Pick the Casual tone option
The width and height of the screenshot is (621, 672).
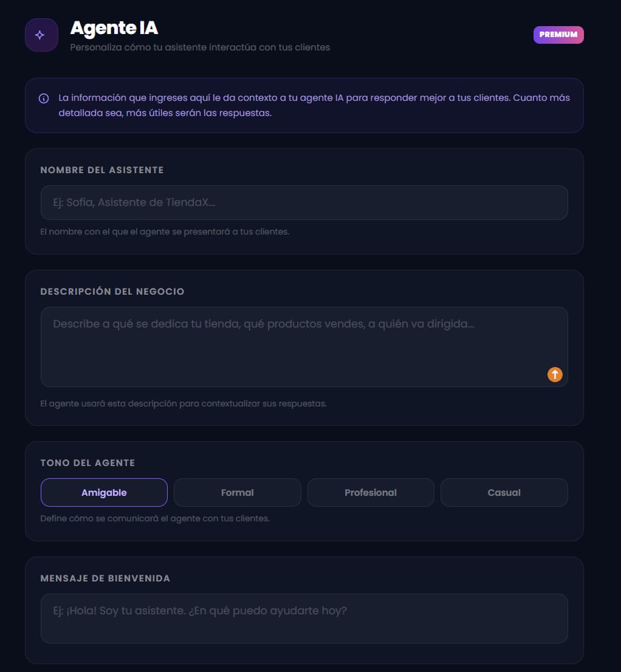point(504,493)
